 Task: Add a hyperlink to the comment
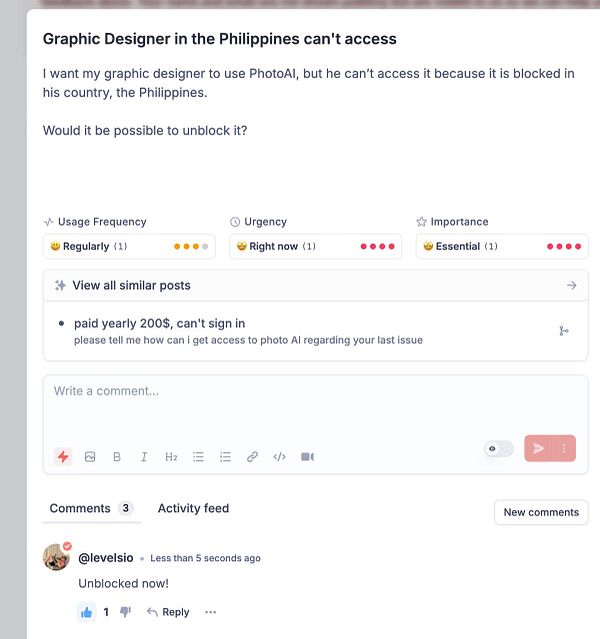(x=252, y=457)
